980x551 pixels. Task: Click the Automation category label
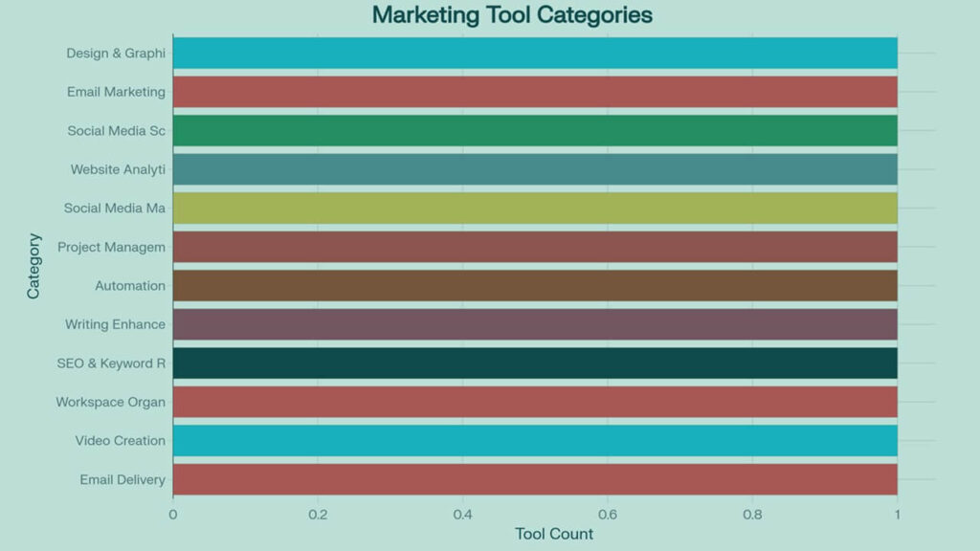(130, 286)
